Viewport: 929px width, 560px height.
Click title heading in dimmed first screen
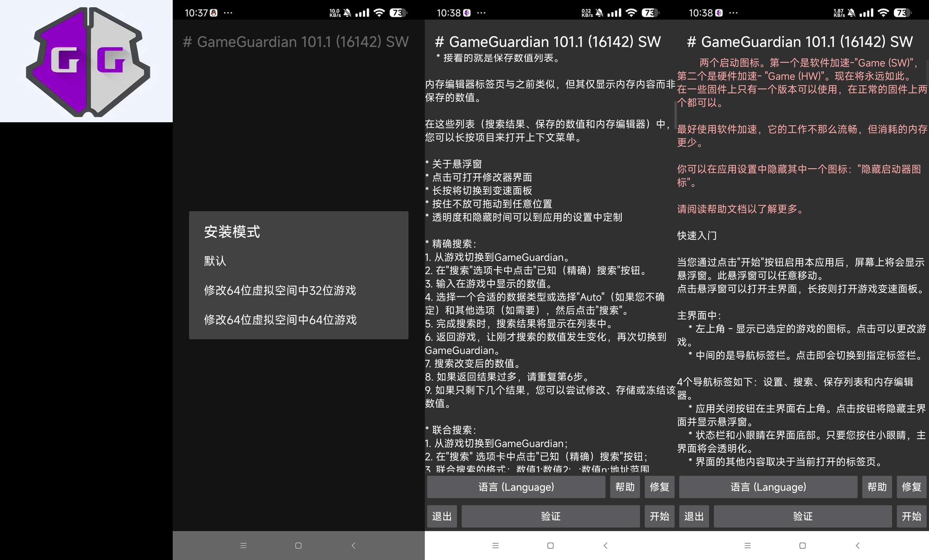coord(296,42)
